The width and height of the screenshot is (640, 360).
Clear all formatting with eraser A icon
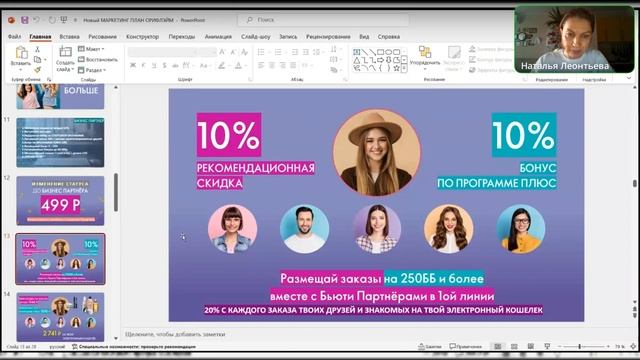click(x=244, y=52)
